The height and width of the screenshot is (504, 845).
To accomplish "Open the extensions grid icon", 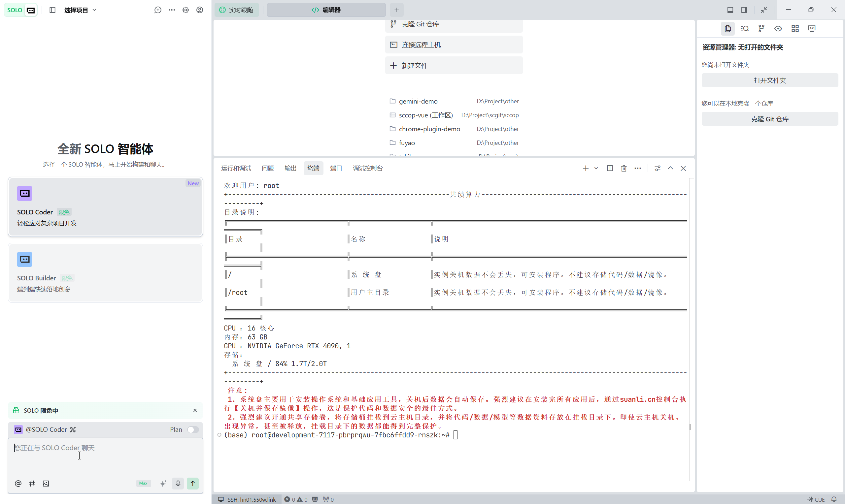I will (x=795, y=28).
